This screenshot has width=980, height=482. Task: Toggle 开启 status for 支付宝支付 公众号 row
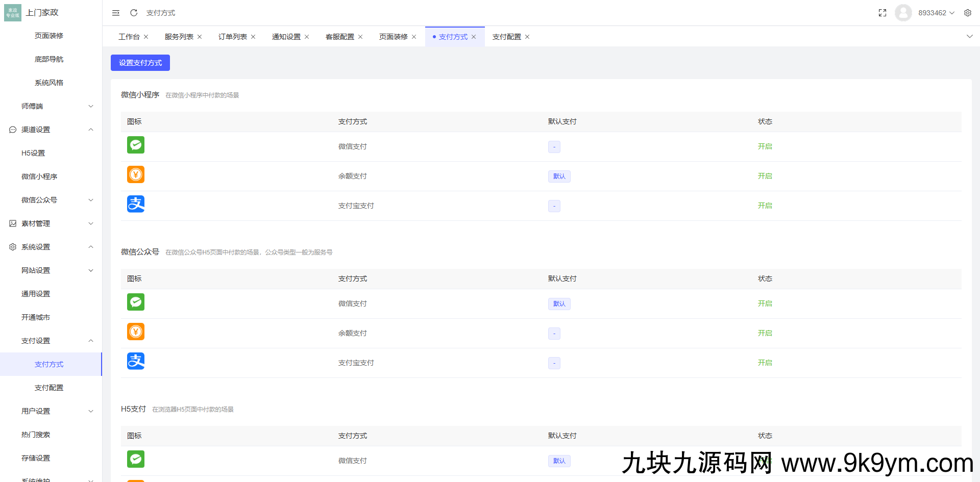[765, 363]
